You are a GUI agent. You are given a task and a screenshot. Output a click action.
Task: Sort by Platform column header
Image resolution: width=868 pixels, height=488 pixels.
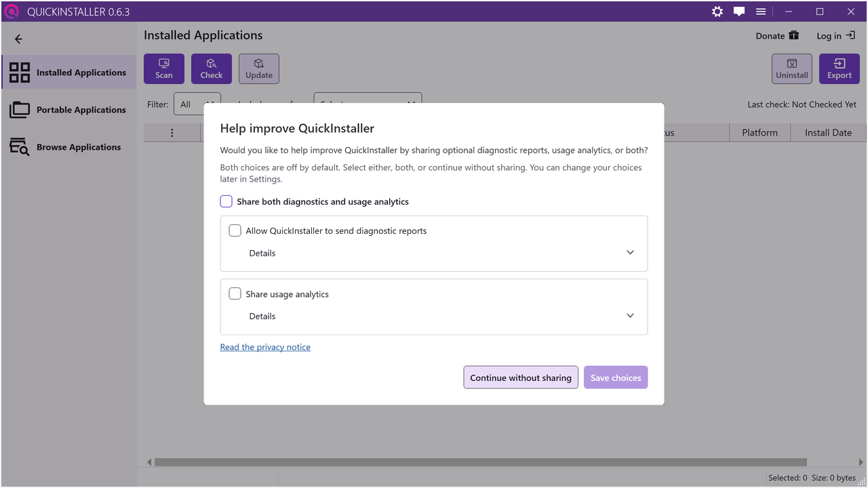pos(759,133)
